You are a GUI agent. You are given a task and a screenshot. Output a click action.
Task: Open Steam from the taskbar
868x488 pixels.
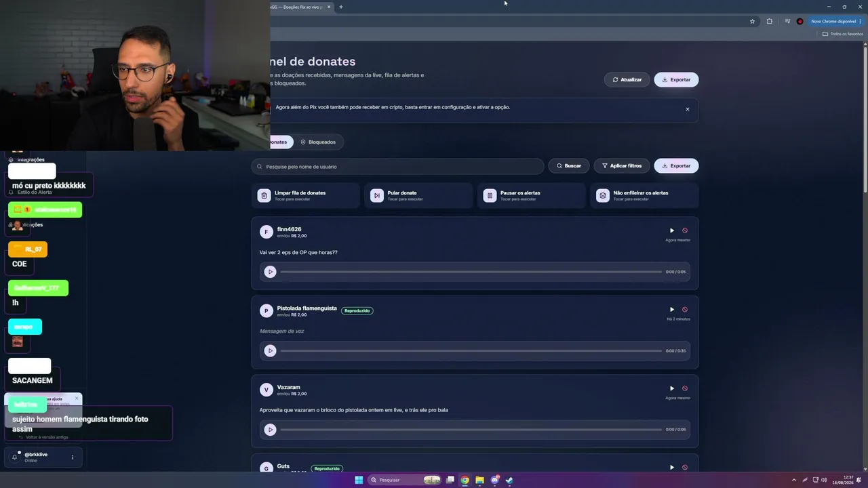coord(509,481)
